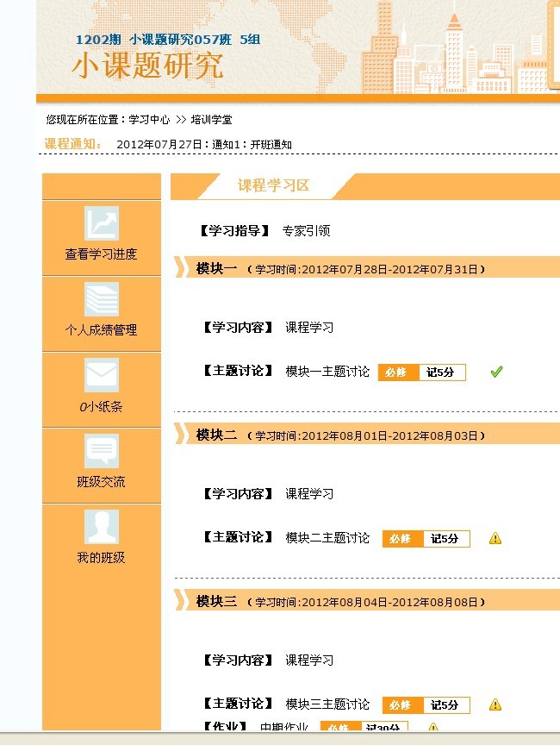Viewport: 560px width, 745px height.
Task: Open 课程学习 under 模块二
Action: [309, 494]
